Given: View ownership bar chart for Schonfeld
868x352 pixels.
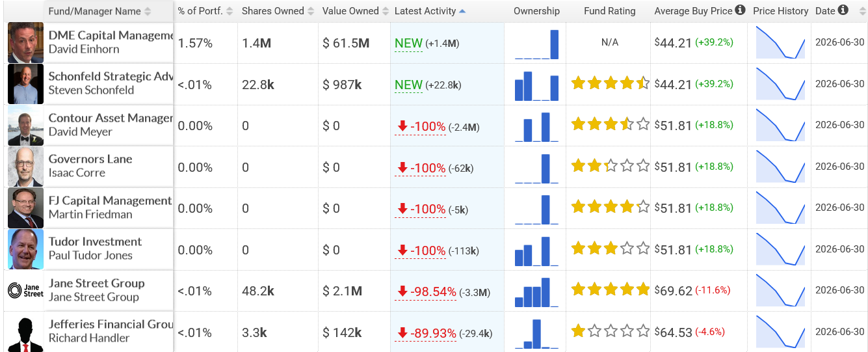Looking at the screenshot, I should [536, 85].
